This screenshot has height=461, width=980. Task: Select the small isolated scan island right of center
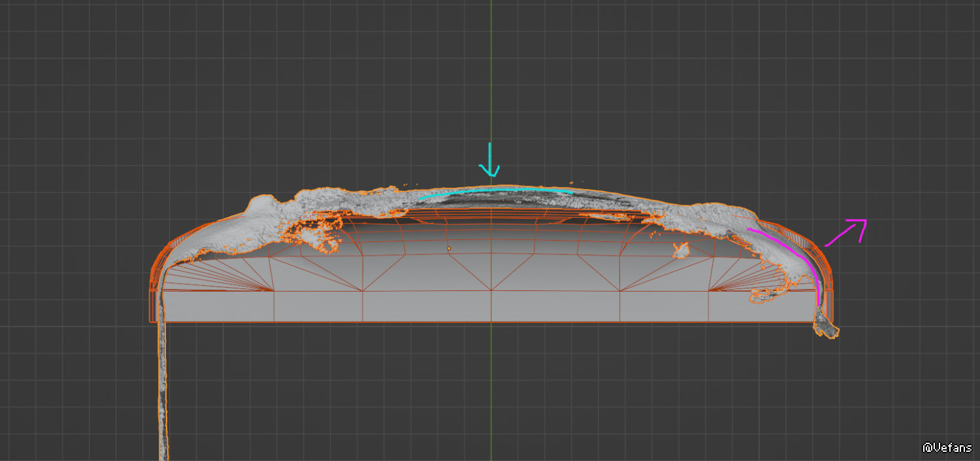click(681, 250)
